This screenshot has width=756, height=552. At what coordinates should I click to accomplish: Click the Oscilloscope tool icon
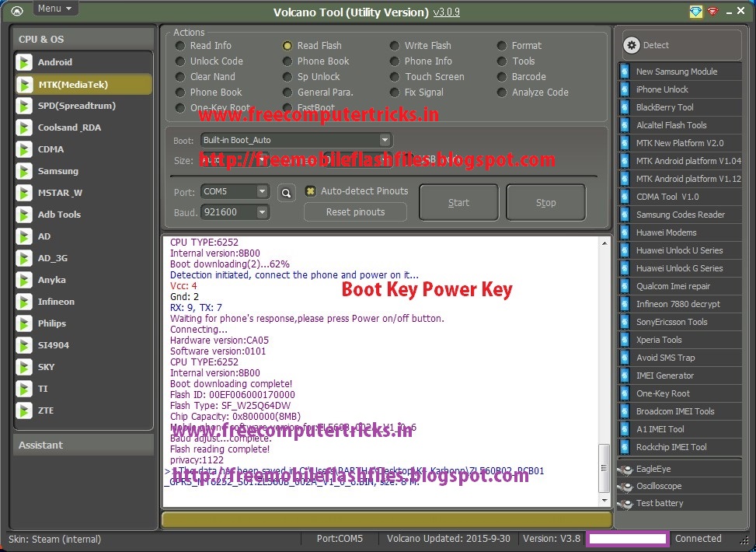[625, 487]
